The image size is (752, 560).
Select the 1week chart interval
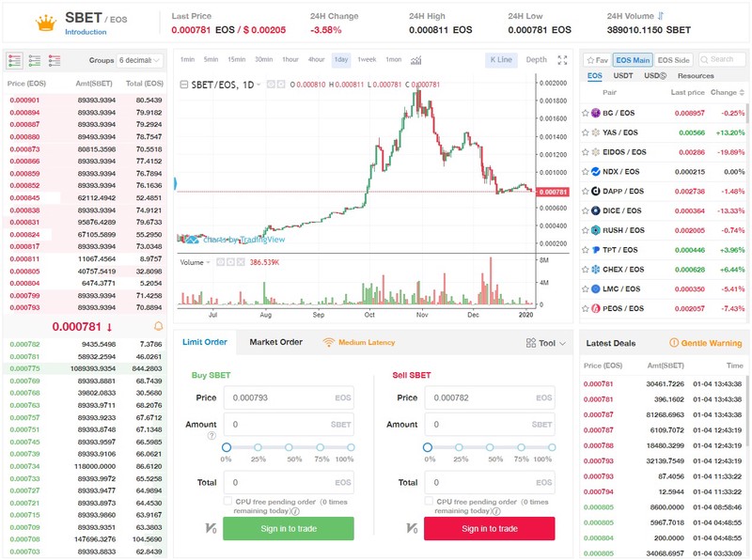pyautogui.click(x=367, y=59)
